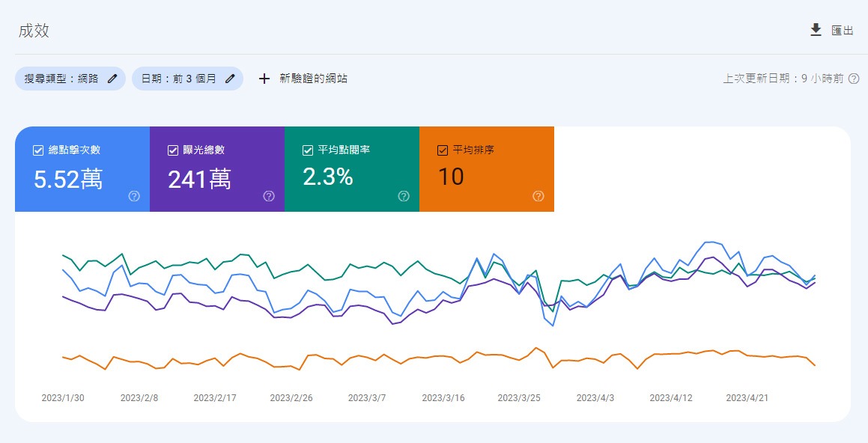Select the 241萬 impressions value

(199, 179)
